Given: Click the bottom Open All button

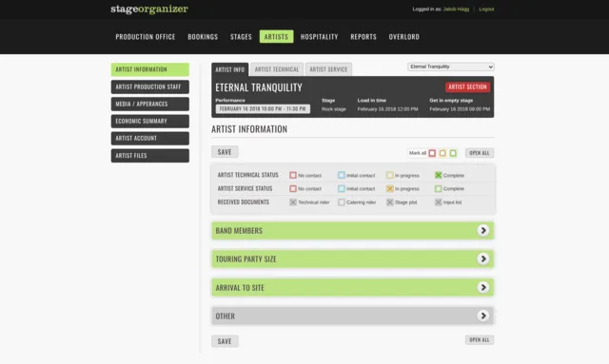Looking at the screenshot, I should coord(480,340).
